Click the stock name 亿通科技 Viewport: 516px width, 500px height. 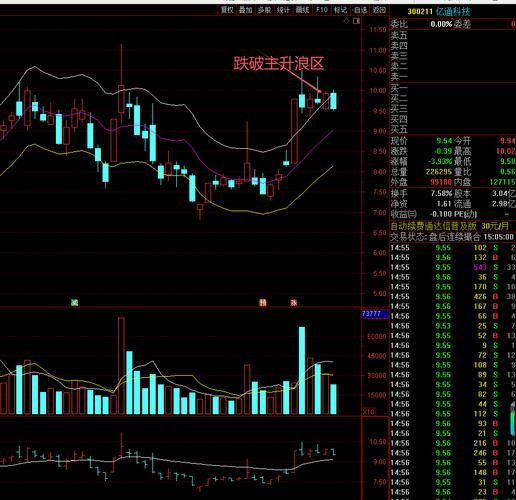click(453, 12)
